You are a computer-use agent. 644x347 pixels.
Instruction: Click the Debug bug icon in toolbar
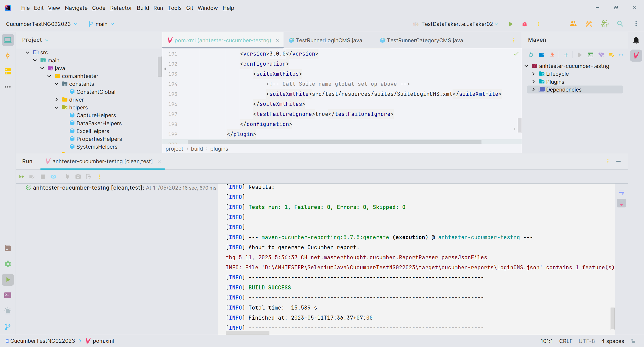click(525, 24)
